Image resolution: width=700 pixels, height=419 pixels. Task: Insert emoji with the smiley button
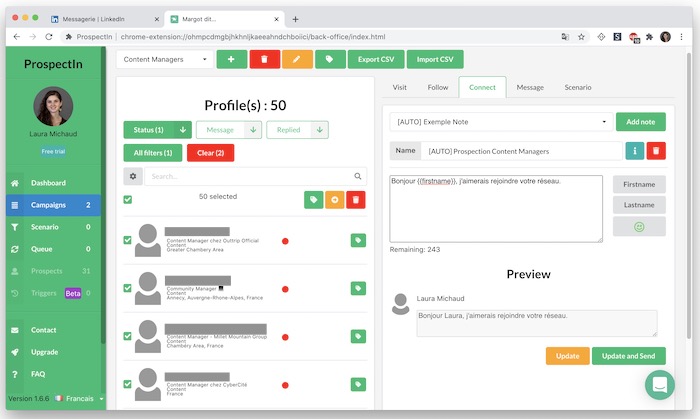(x=639, y=227)
